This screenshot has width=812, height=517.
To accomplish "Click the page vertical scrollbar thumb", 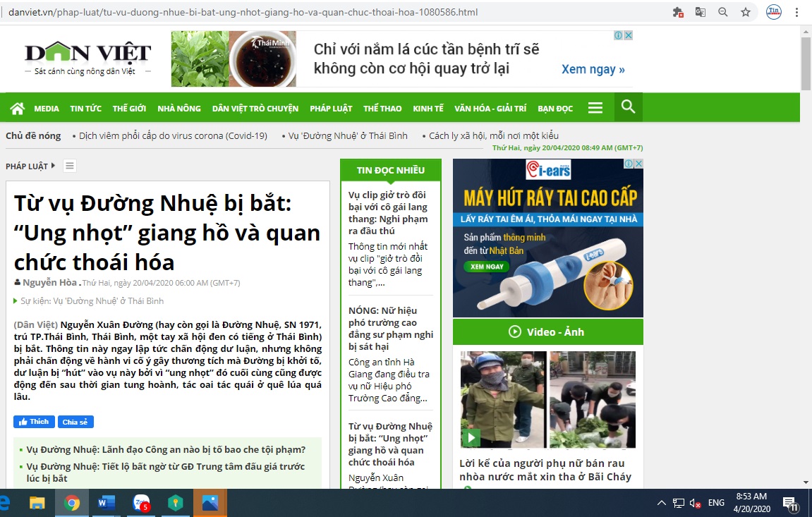I will point(806,63).
